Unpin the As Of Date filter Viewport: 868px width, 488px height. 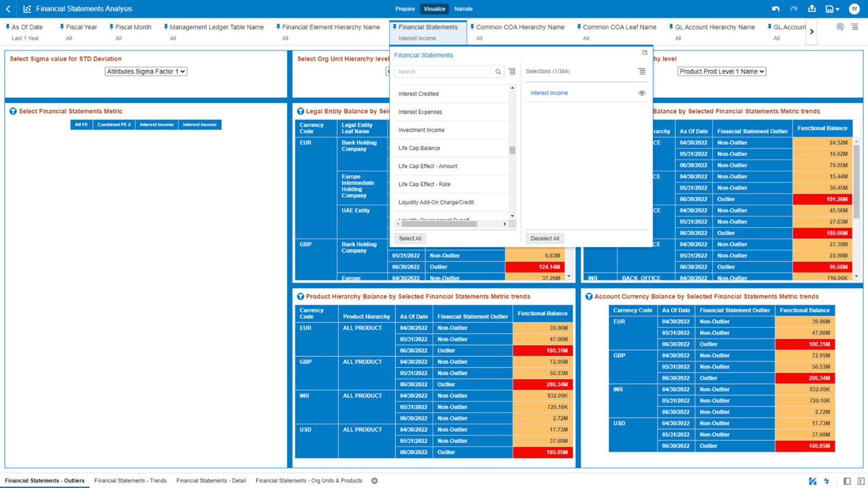tap(8, 26)
